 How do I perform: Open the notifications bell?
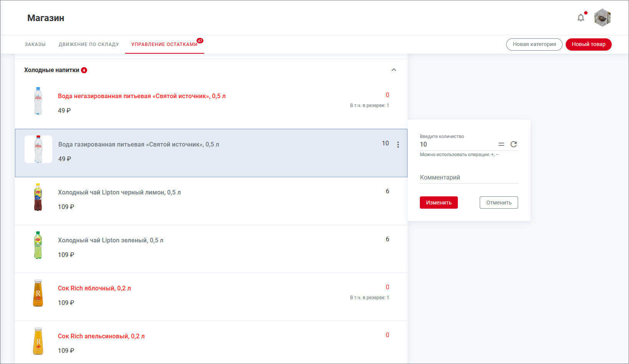[x=581, y=18]
